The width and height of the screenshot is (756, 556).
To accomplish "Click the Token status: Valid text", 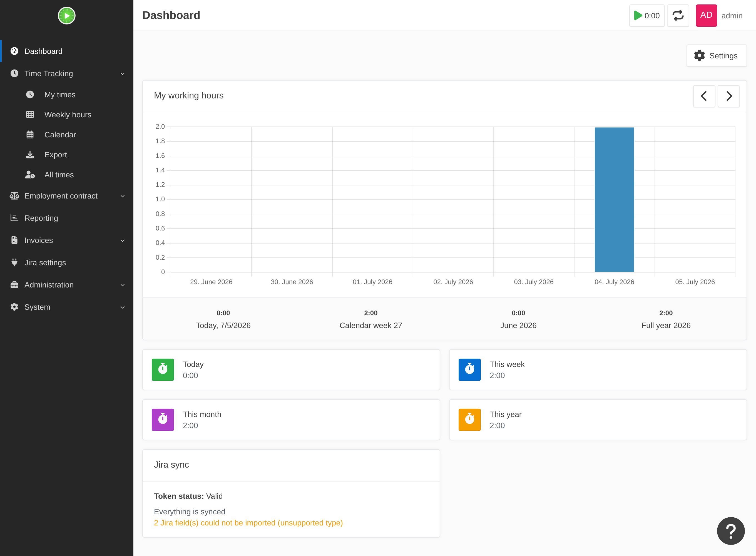I will coord(188,496).
